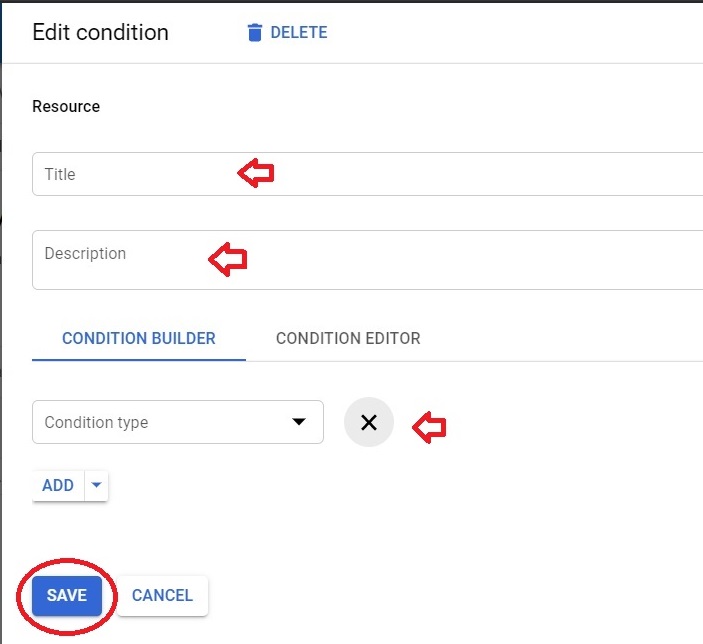Viewport: 703px width, 644px height.
Task: Click the Edit condition heading
Action: click(100, 33)
